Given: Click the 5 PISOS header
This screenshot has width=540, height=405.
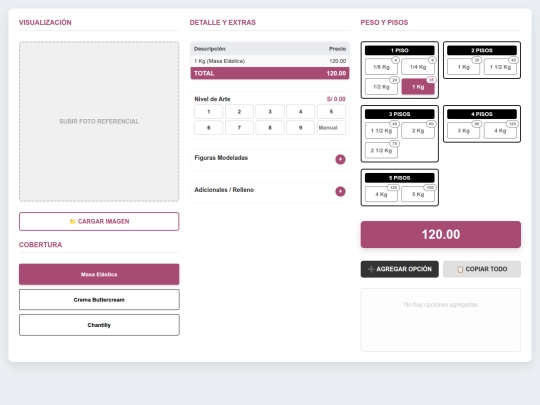Looking at the screenshot, I should click(x=399, y=178).
